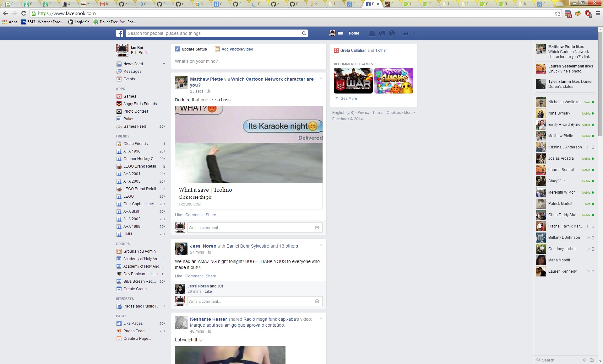Start a new chat message with the compose icon
Viewport: 603px width, 364px height.
(x=592, y=360)
